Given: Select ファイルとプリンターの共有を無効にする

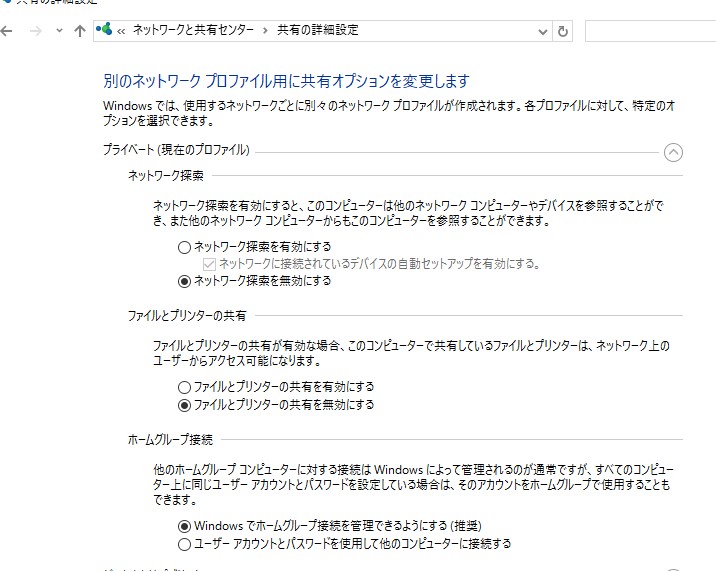Looking at the screenshot, I should [x=184, y=405].
